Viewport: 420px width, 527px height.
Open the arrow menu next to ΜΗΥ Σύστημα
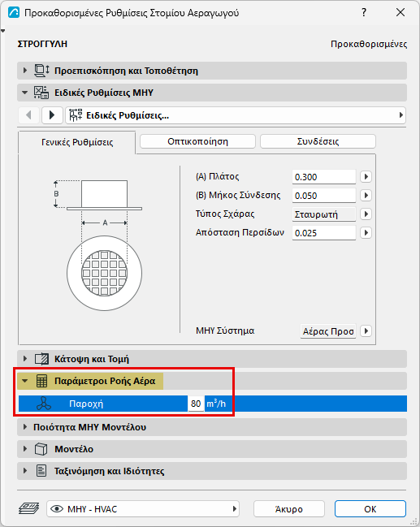(x=366, y=331)
